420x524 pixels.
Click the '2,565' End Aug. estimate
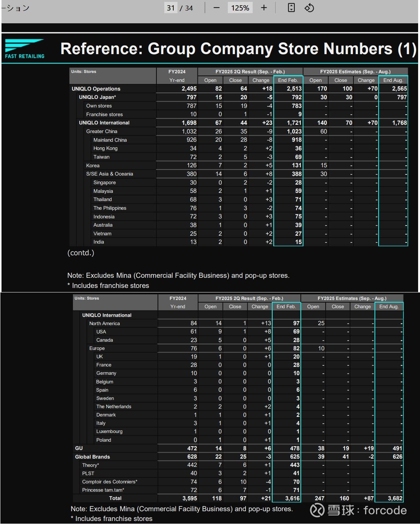point(399,89)
